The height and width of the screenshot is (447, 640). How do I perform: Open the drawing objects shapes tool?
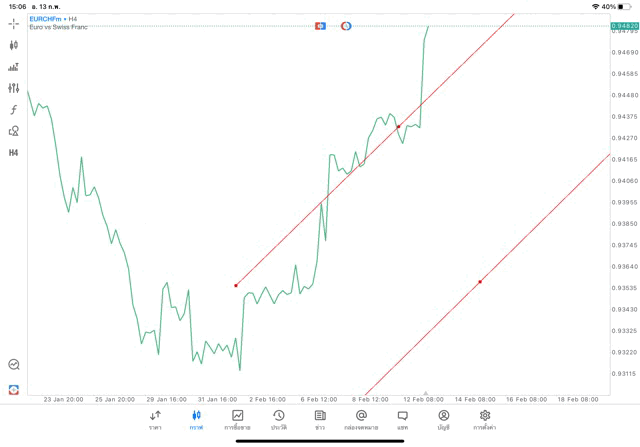[13, 131]
